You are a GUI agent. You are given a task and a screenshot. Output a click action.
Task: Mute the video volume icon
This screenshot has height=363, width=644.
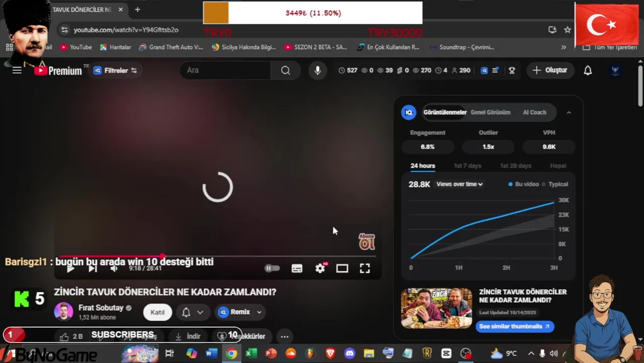(114, 268)
